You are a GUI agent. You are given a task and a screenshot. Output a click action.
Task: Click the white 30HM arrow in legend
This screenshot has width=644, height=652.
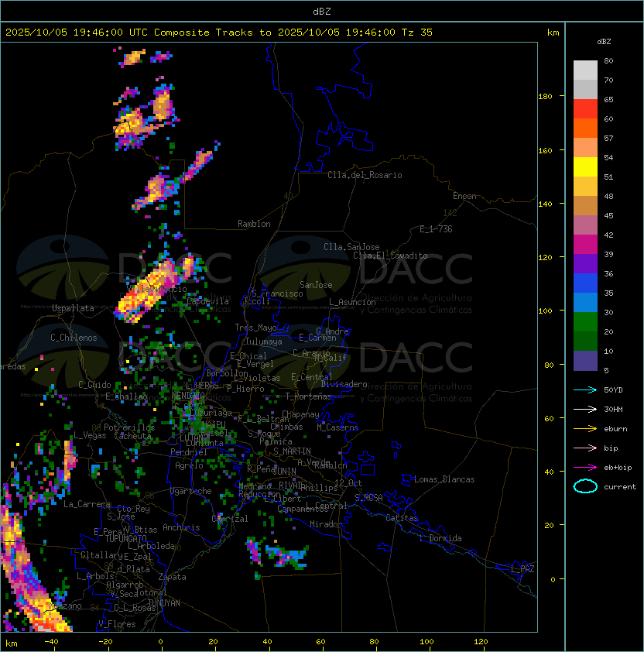pyautogui.click(x=585, y=409)
